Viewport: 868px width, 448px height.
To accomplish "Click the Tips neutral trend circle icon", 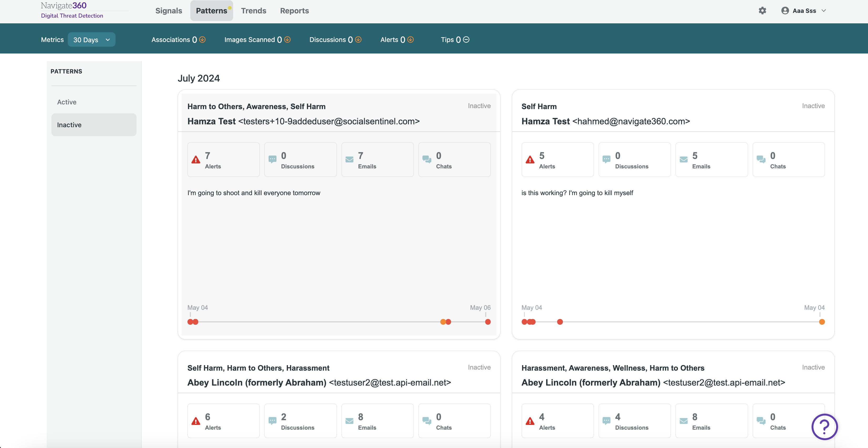I will pos(466,40).
